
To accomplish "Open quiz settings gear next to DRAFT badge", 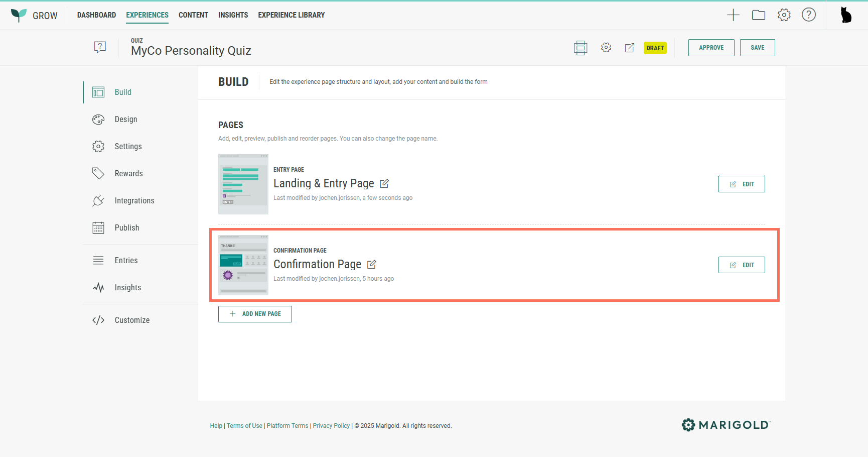I will point(606,48).
